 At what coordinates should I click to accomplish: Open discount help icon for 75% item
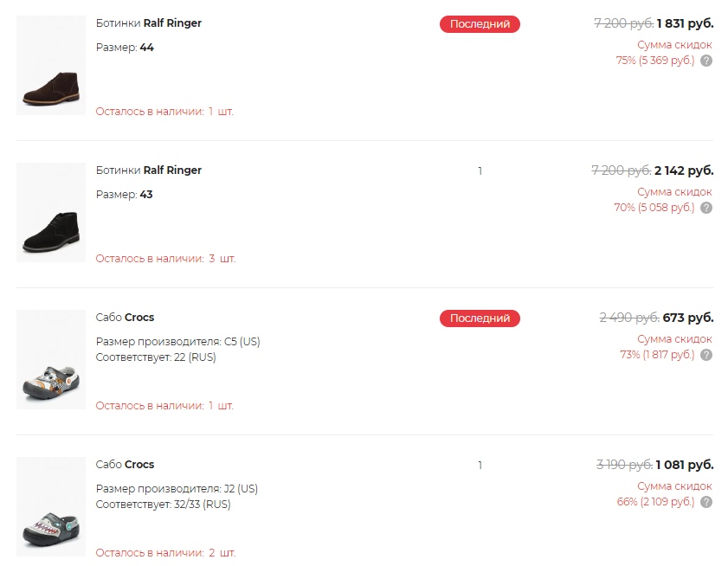[706, 61]
